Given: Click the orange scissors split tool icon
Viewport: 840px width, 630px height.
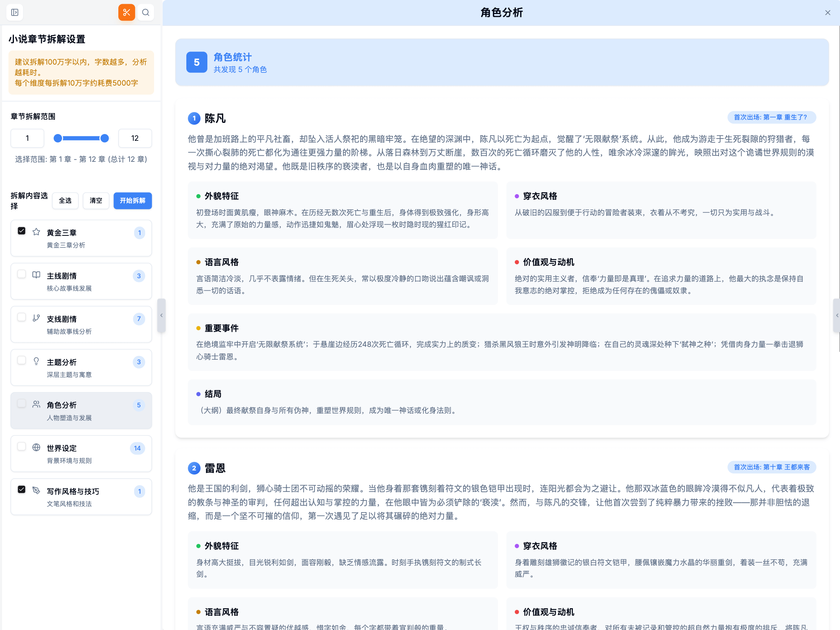Looking at the screenshot, I should (x=127, y=12).
